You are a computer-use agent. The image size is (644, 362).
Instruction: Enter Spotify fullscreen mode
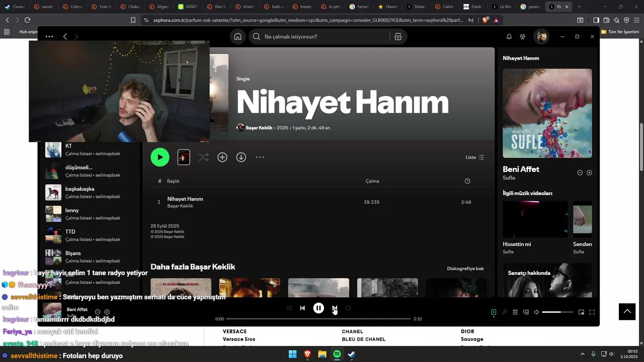coord(592,312)
